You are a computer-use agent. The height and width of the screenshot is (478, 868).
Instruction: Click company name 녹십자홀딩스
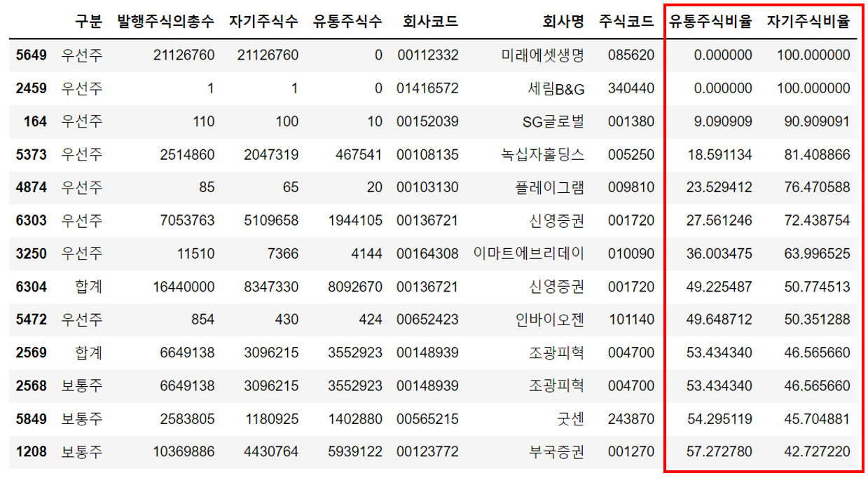pyautogui.click(x=543, y=154)
